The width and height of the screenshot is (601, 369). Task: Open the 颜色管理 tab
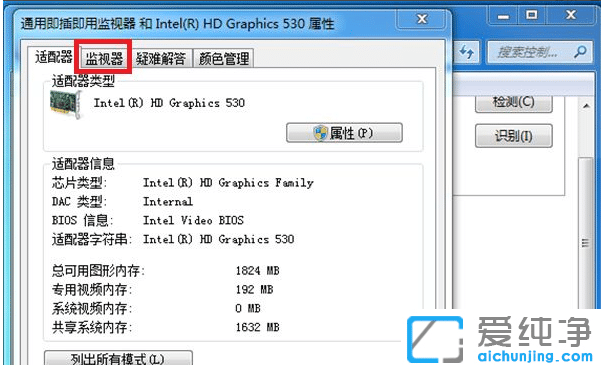223,59
